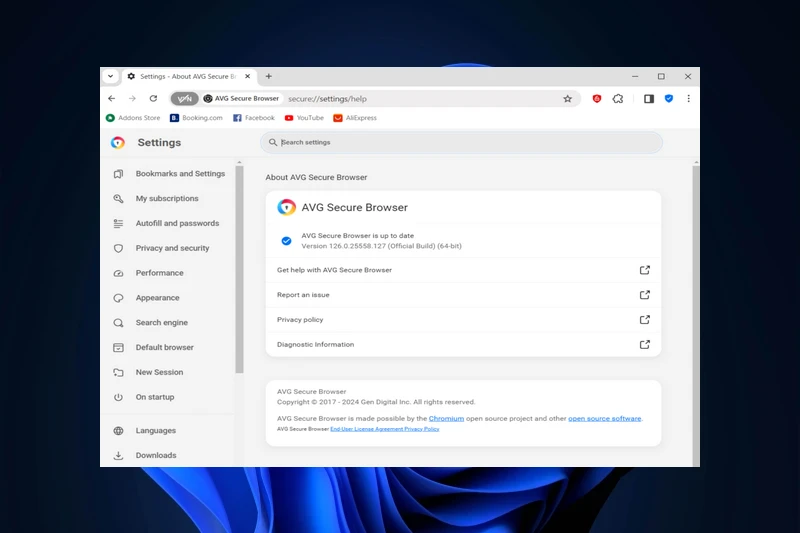Open the three-dot browser menu

click(x=688, y=98)
